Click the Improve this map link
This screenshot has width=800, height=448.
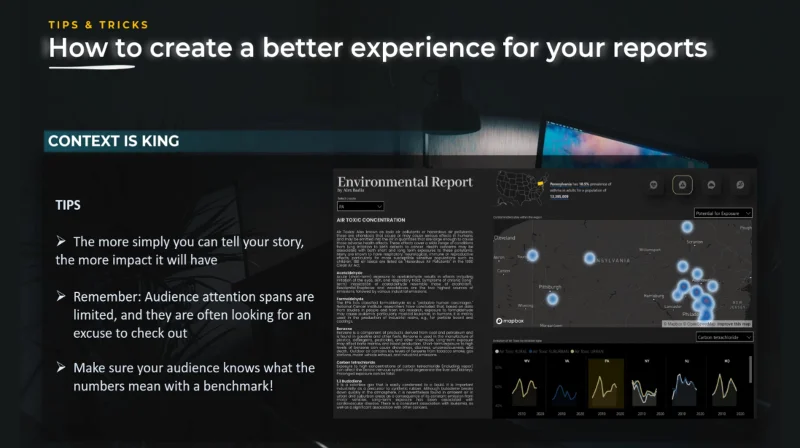pyautogui.click(x=733, y=324)
